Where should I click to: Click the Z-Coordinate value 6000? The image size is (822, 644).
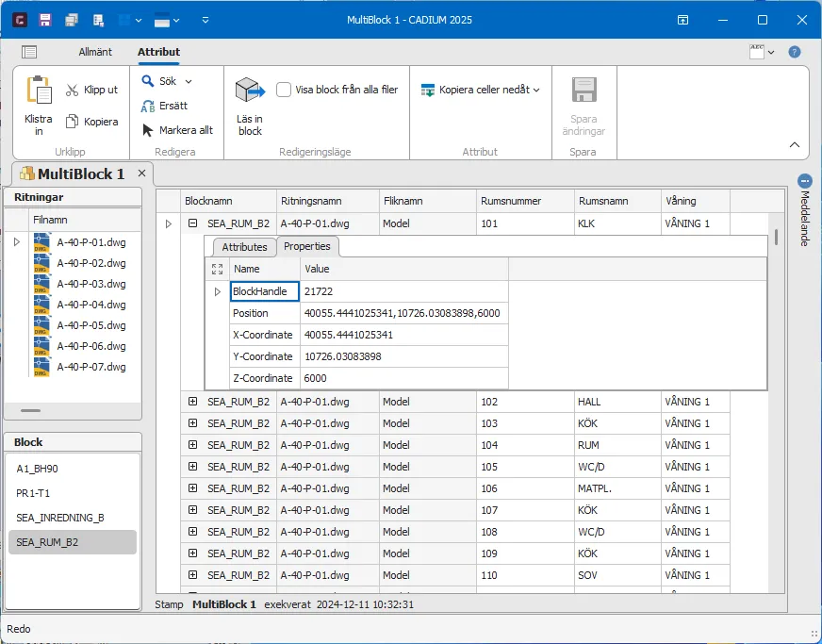(403, 378)
